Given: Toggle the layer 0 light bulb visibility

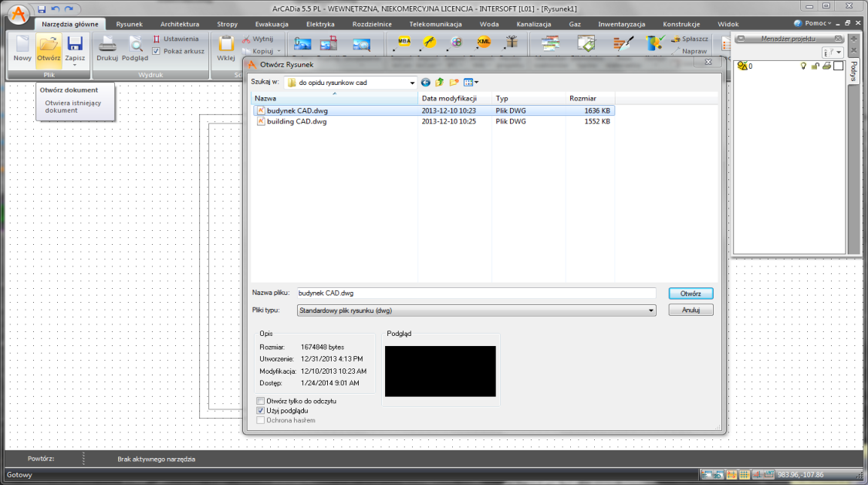Looking at the screenshot, I should pos(803,66).
